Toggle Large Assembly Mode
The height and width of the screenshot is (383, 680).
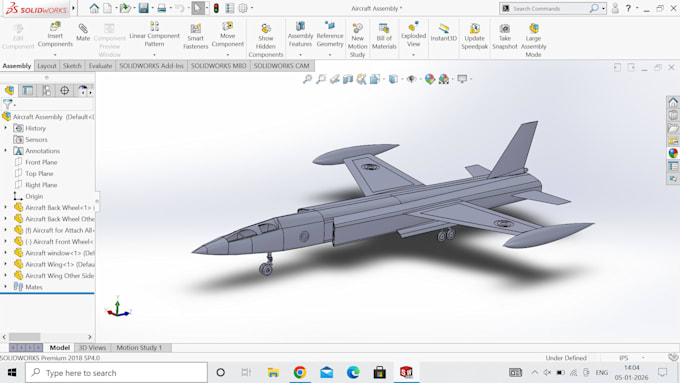[533, 40]
